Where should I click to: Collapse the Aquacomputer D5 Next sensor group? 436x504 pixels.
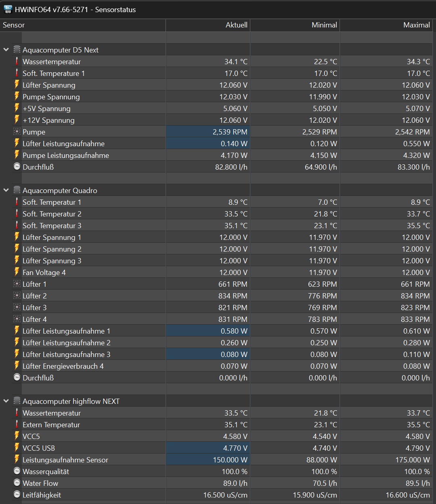[x=6, y=50]
